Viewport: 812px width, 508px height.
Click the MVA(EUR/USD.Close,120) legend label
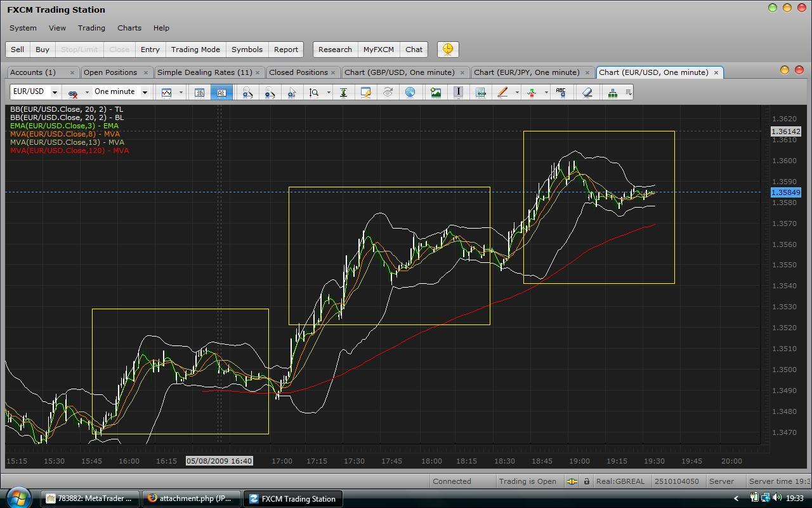(x=69, y=150)
